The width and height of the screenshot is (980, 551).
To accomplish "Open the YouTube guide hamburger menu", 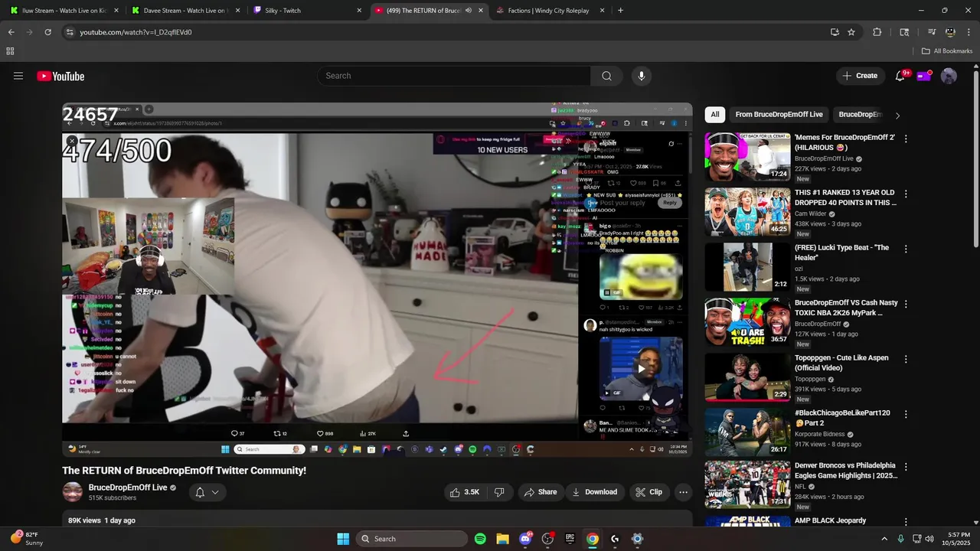I will click(x=18, y=76).
